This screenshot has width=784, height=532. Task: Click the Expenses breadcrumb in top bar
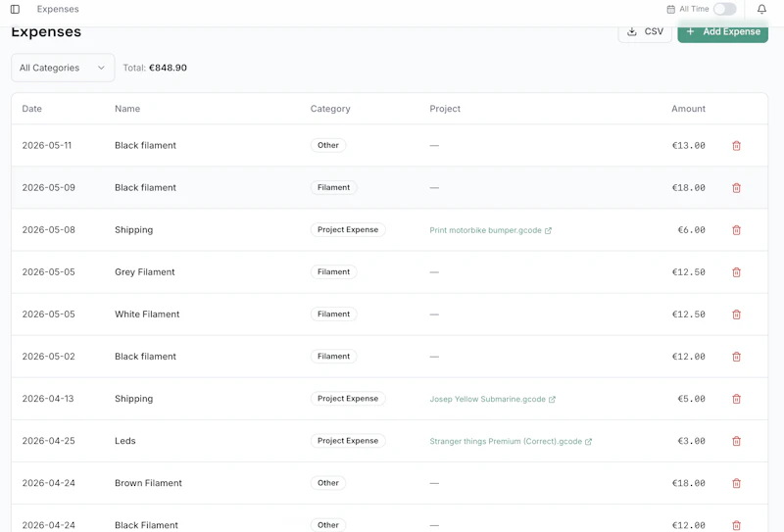[58, 9]
